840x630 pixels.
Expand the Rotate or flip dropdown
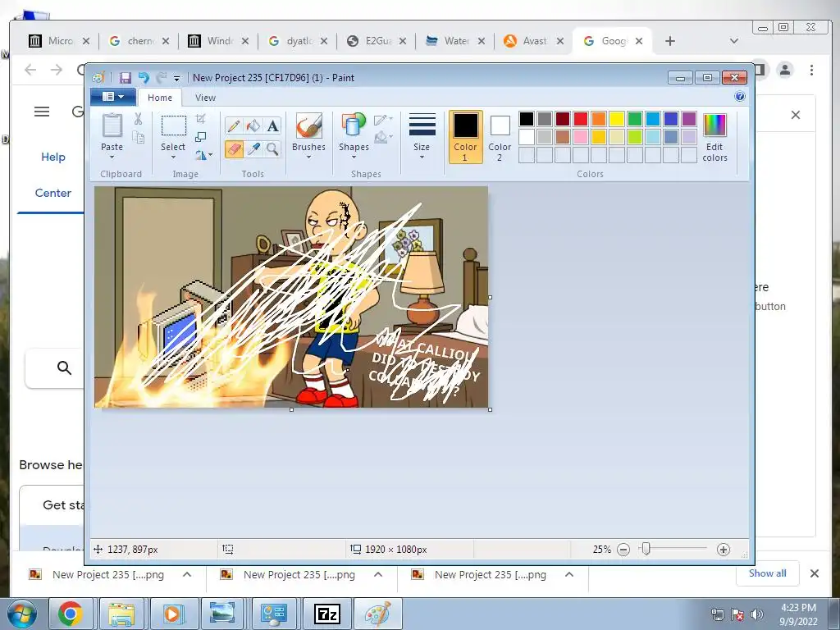click(x=204, y=155)
